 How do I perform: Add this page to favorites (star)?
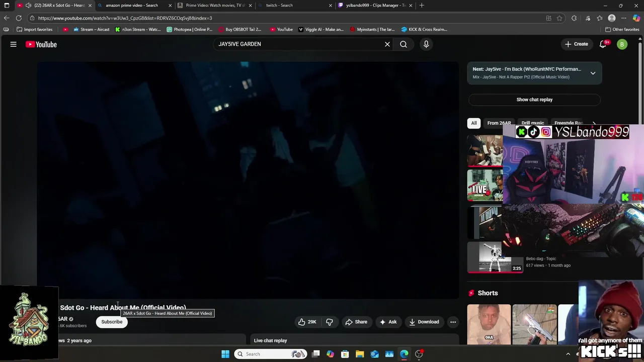coord(559,18)
